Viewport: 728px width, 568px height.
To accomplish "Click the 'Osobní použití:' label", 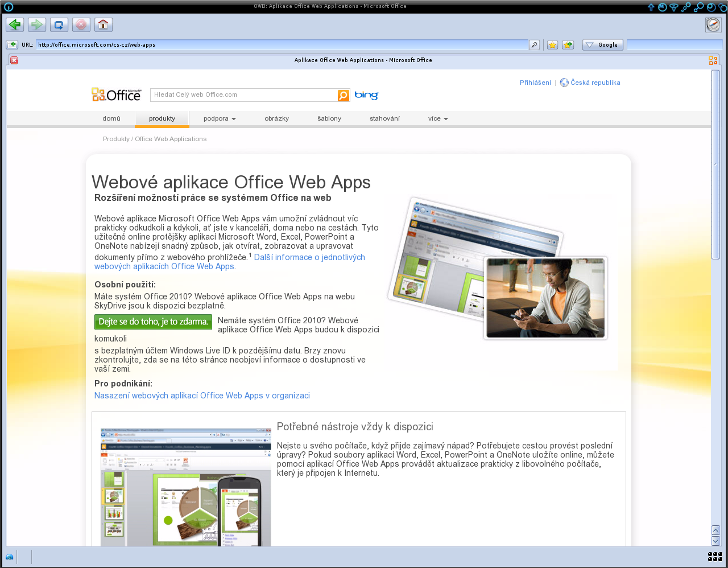I will click(x=125, y=285).
